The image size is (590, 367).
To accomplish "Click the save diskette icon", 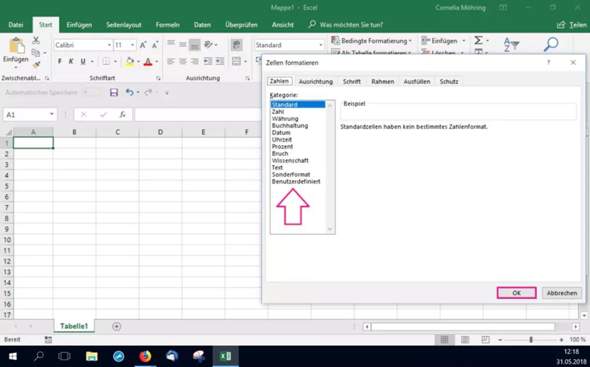I will pyautogui.click(x=114, y=92).
